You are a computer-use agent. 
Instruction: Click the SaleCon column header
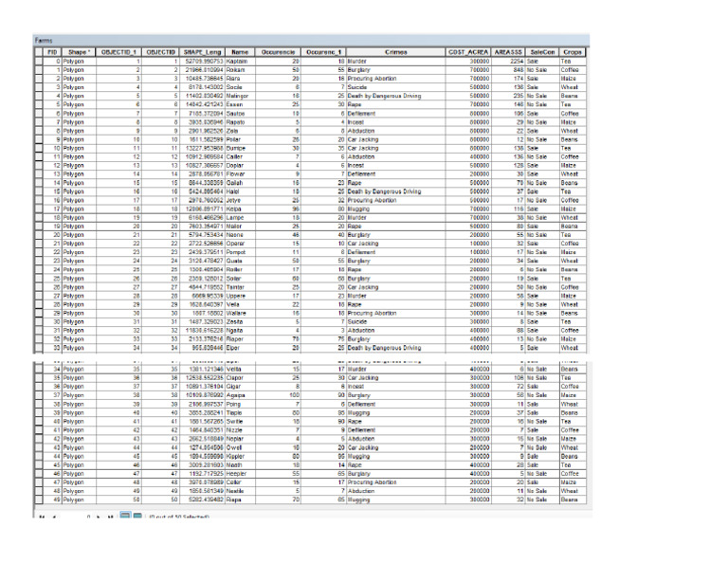542,52
